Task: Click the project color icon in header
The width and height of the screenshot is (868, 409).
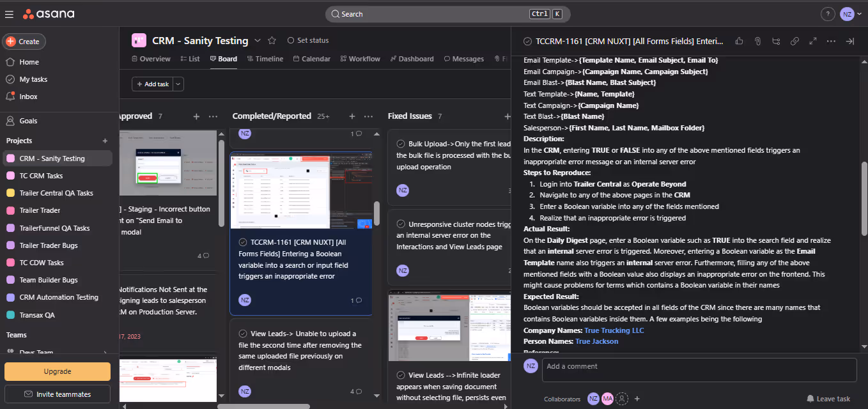Action: (139, 40)
